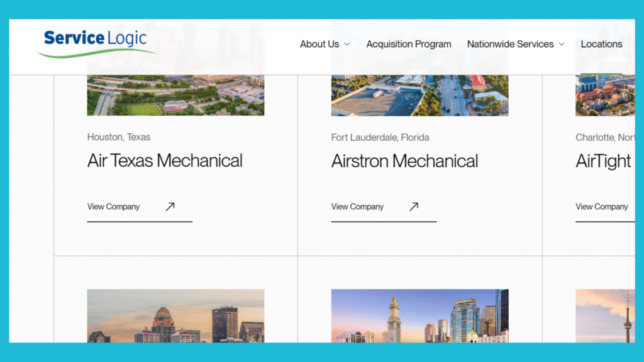Select the Charlotte location text
The height and width of the screenshot is (362, 644).
click(605, 138)
